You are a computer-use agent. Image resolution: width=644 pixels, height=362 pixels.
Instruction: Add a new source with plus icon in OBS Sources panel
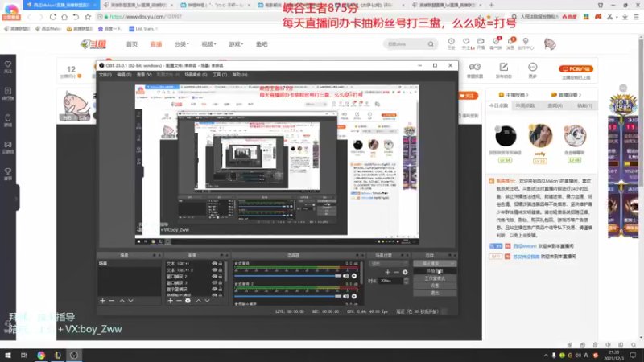(x=170, y=301)
